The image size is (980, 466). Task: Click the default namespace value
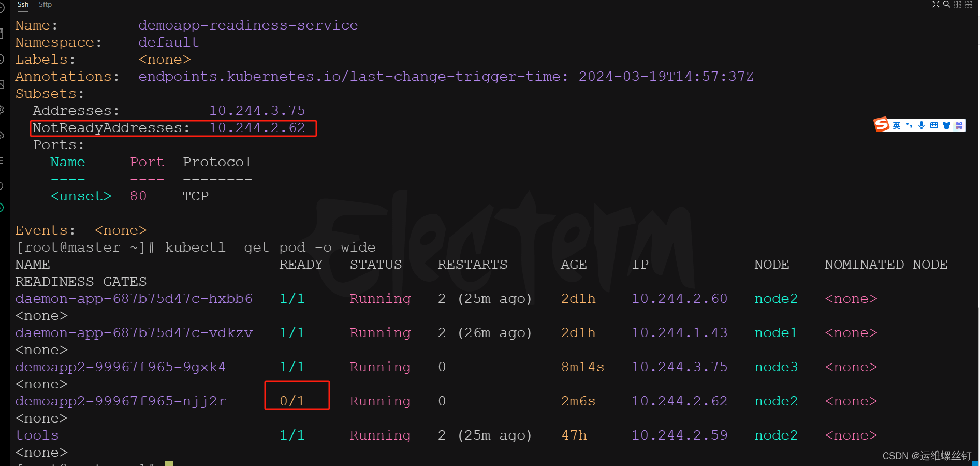[169, 42]
